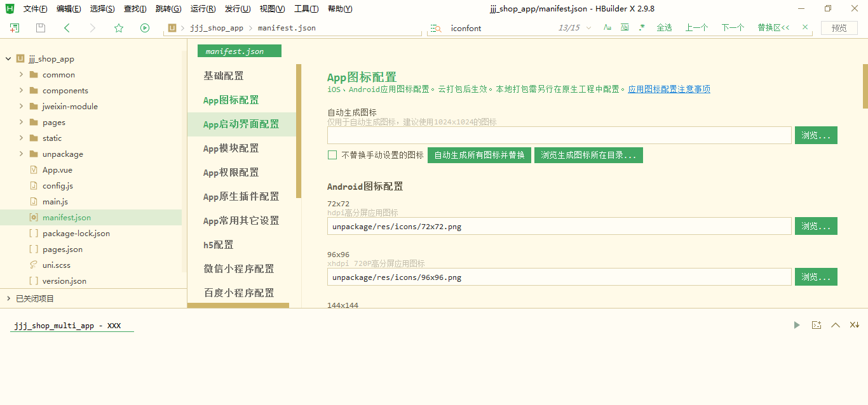Screen dimensions: 868x405
Task: Toggle case-sensitive Aa search option
Action: click(607, 27)
